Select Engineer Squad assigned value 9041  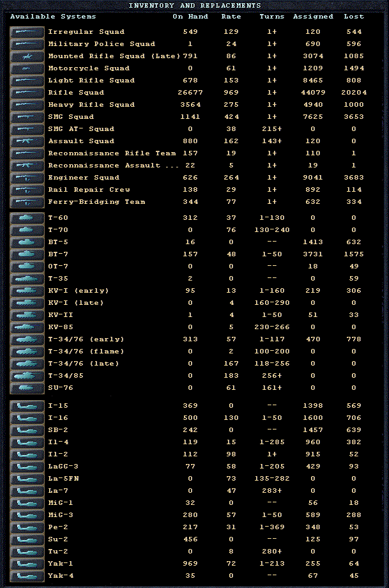point(313,178)
